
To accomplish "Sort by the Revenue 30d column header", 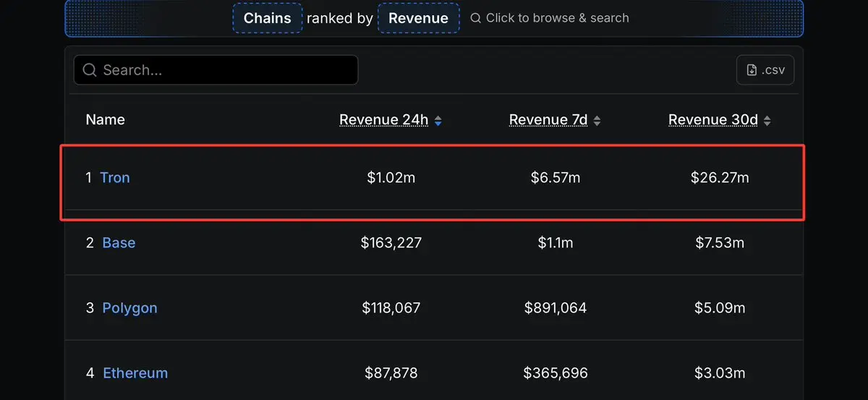I will pos(712,120).
